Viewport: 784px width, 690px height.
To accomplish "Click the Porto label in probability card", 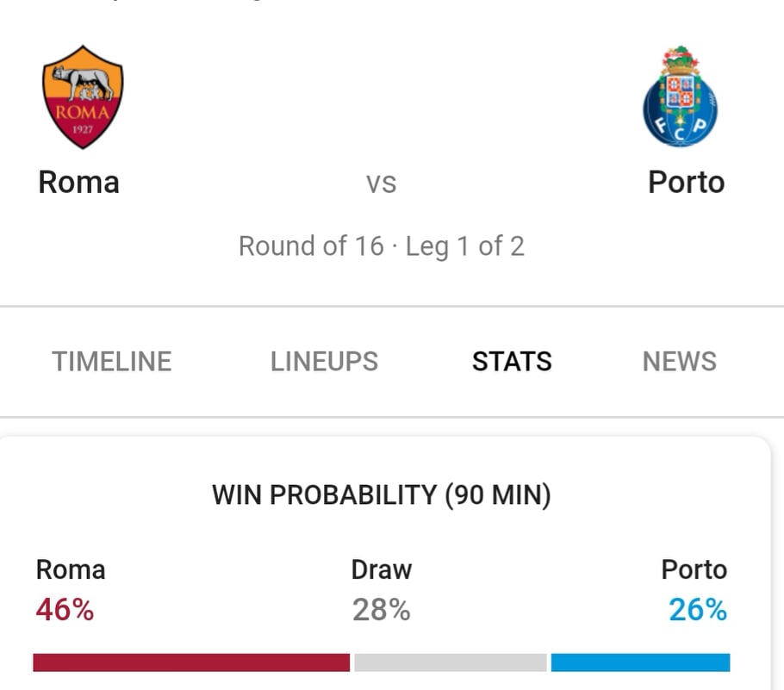I will (x=694, y=570).
